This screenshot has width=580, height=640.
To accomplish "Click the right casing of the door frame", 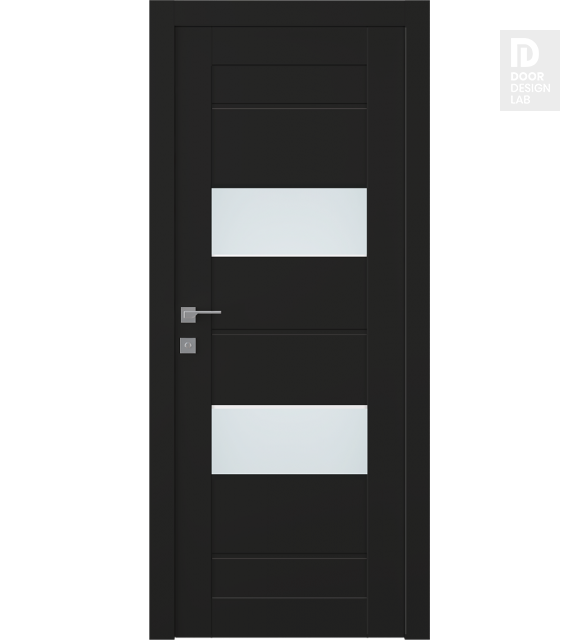I will tap(418, 320).
